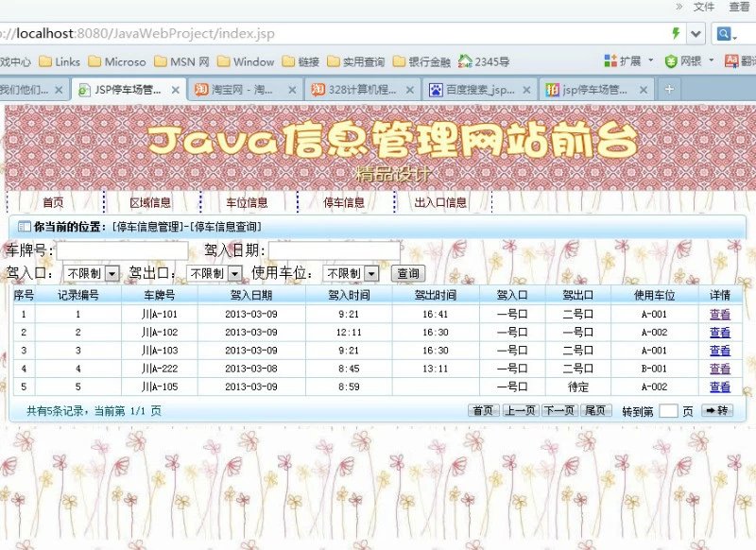Open the 停车信息 navigation item
Viewport: 756px width, 550px height.
click(x=344, y=202)
